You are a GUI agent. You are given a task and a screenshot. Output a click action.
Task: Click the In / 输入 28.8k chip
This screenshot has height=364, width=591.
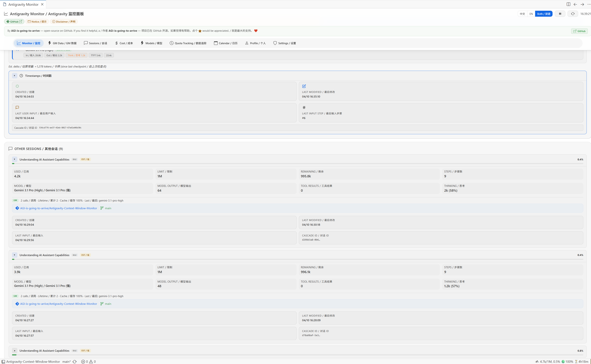pos(33,55)
